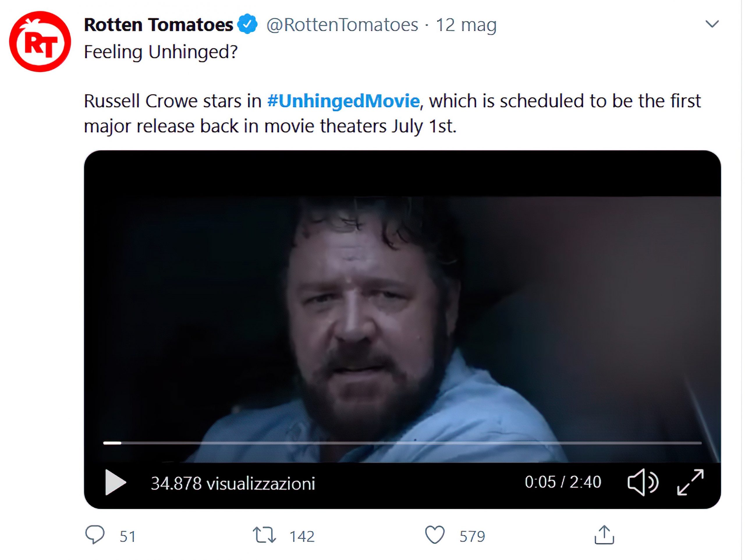Click the 12 mag tweet date
745x560 pixels.
click(x=466, y=24)
